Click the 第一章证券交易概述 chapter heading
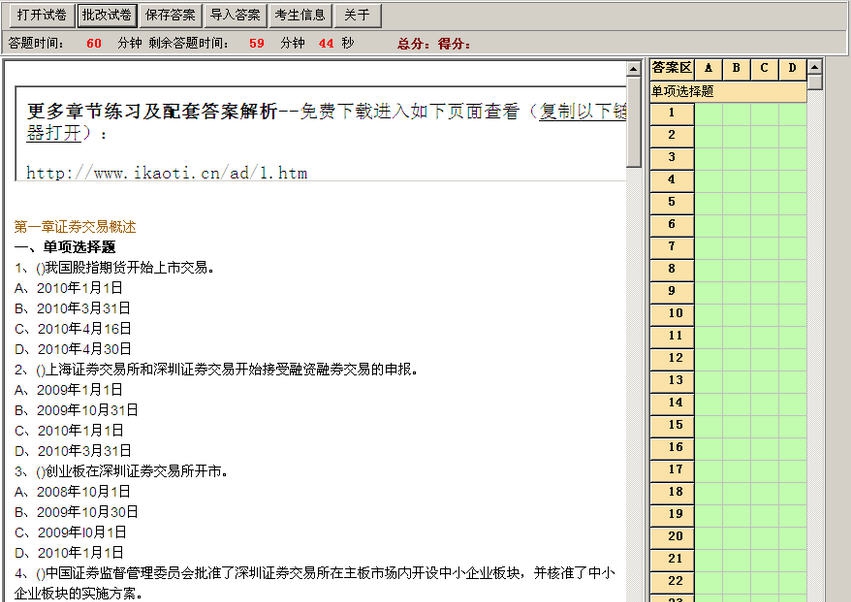Viewport: 851px width, 602px height. [x=75, y=227]
